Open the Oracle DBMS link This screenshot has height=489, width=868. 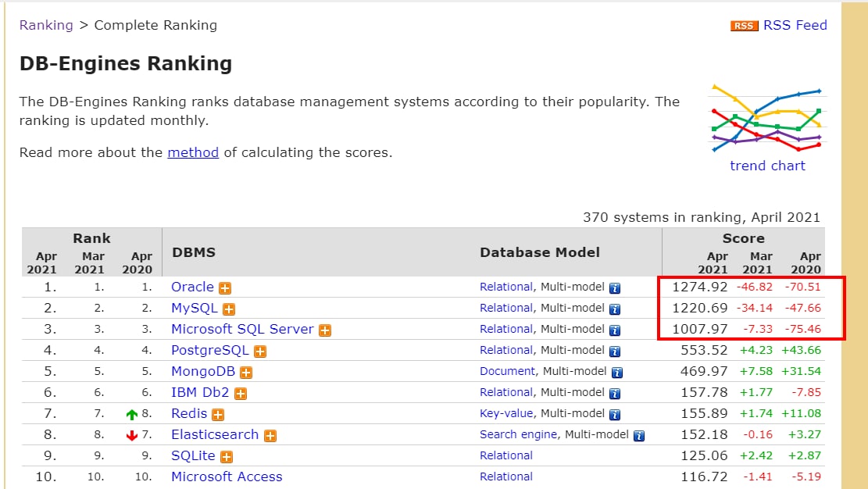pos(192,287)
